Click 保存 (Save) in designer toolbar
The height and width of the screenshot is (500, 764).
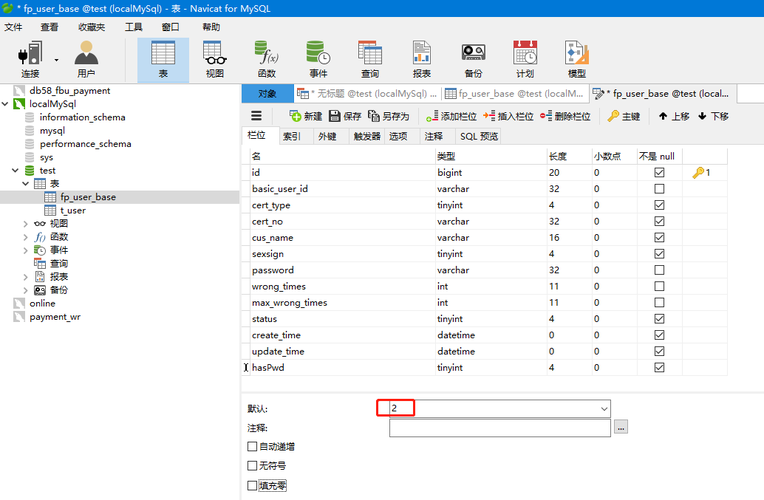[x=345, y=116]
